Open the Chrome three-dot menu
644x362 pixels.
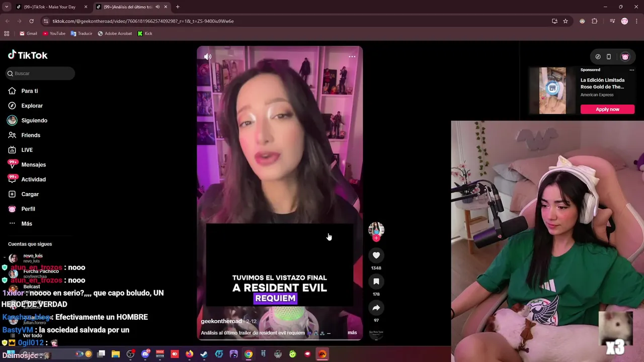(636, 21)
